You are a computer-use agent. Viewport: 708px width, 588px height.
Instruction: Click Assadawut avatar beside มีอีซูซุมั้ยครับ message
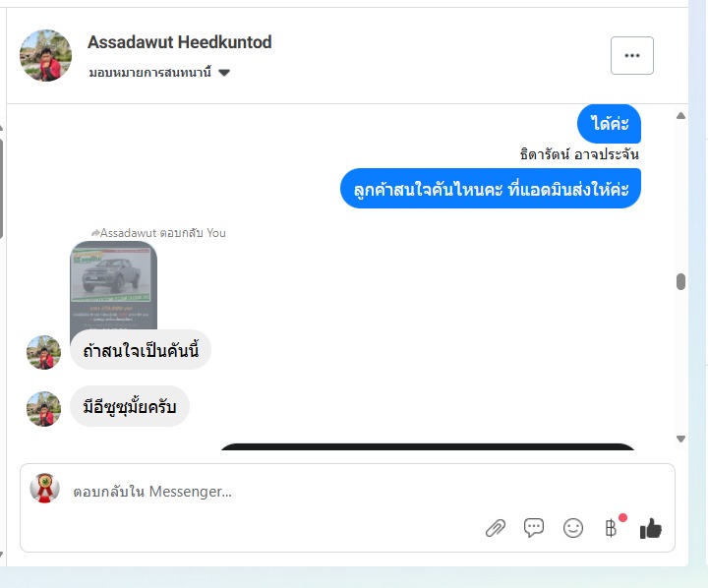click(43, 408)
